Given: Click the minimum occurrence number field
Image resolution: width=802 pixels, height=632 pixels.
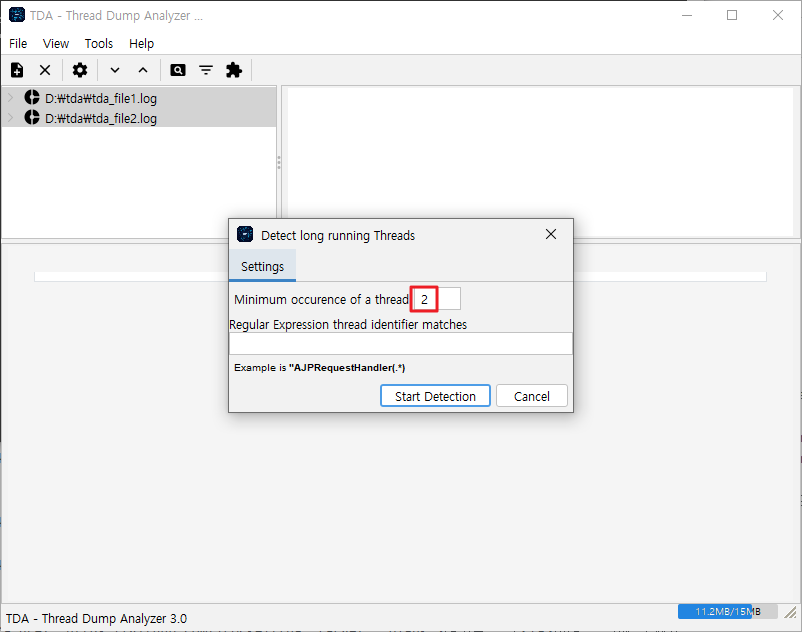Looking at the screenshot, I should tap(437, 299).
